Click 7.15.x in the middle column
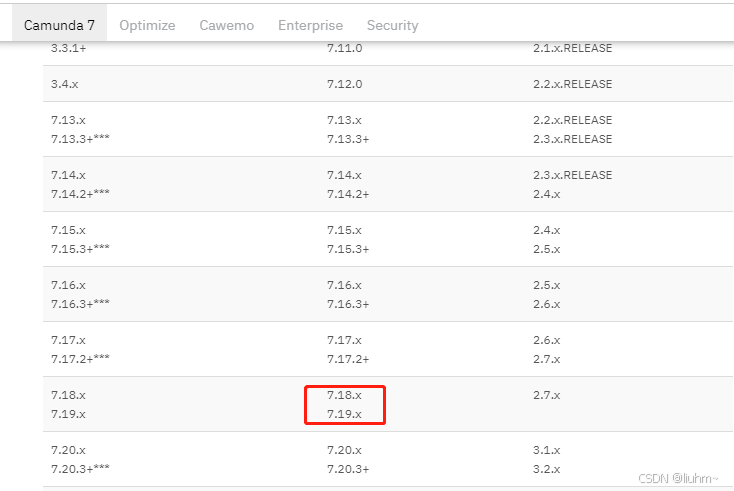734x491 pixels. click(344, 230)
